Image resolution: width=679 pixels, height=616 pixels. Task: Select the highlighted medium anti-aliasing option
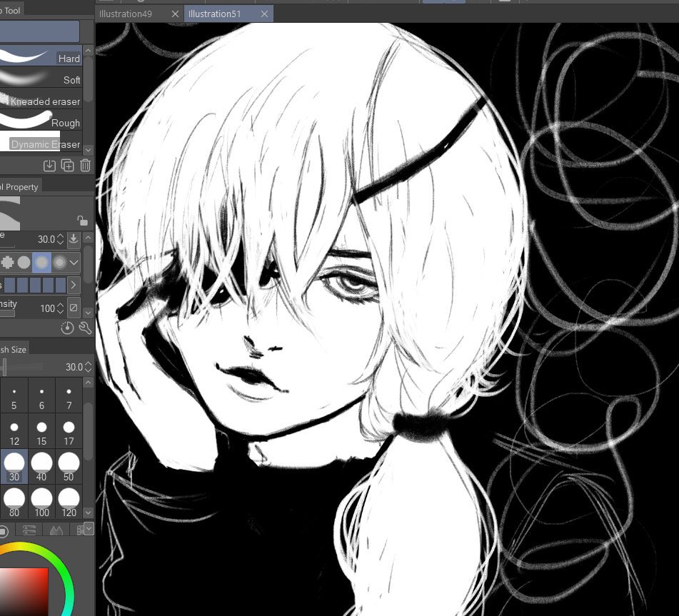pyautogui.click(x=41, y=263)
